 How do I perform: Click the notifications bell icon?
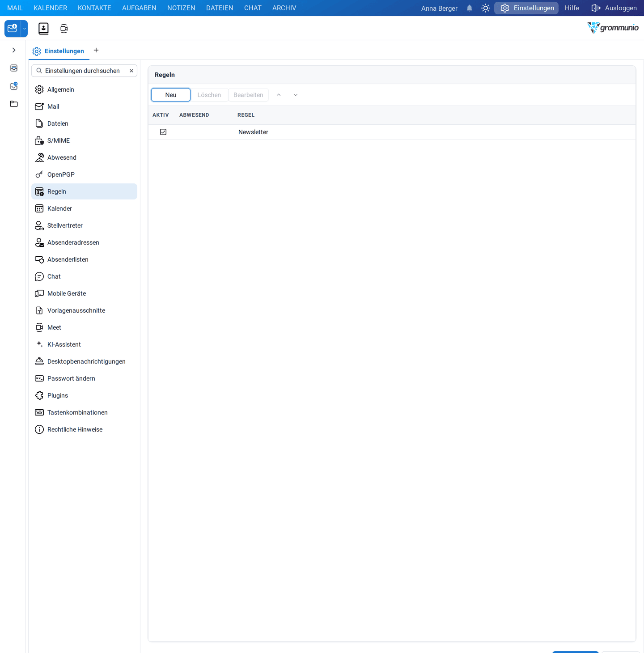point(470,8)
